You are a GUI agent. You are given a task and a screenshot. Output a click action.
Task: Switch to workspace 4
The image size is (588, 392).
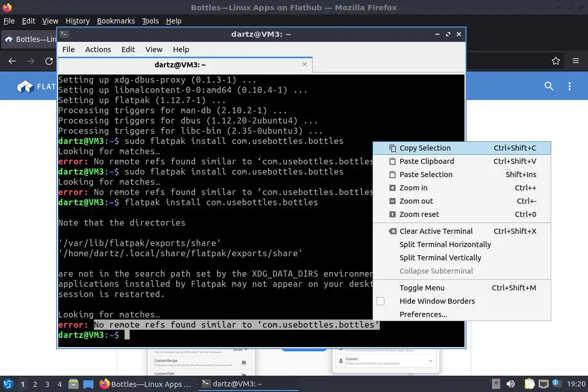tap(60, 384)
